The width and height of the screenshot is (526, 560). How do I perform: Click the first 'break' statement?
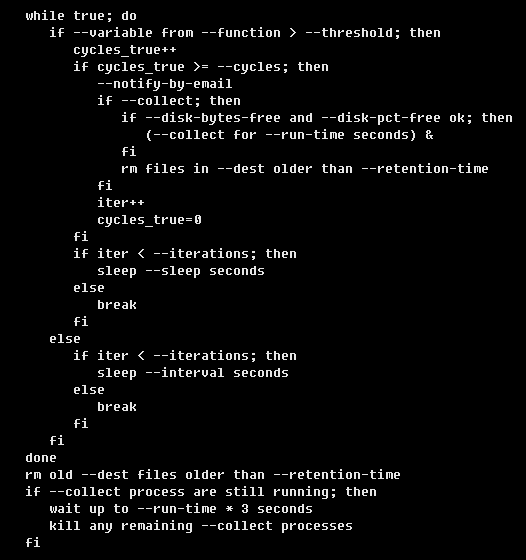click(117, 305)
